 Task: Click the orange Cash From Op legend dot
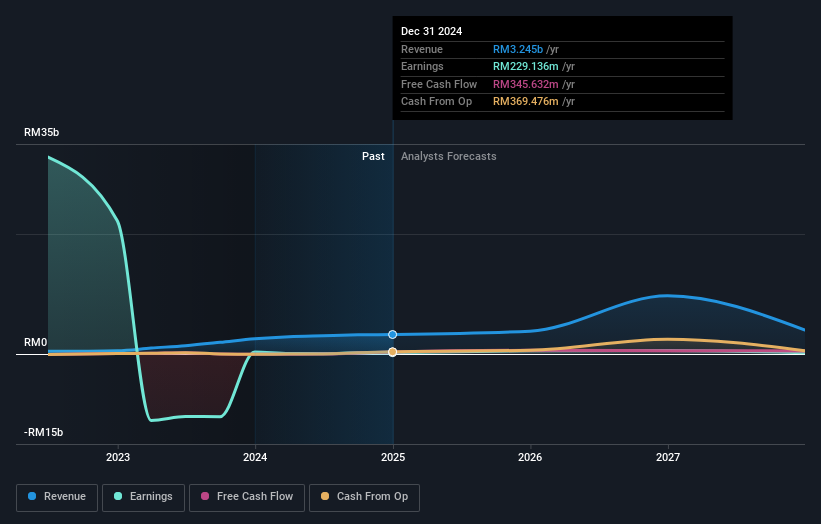[325, 496]
